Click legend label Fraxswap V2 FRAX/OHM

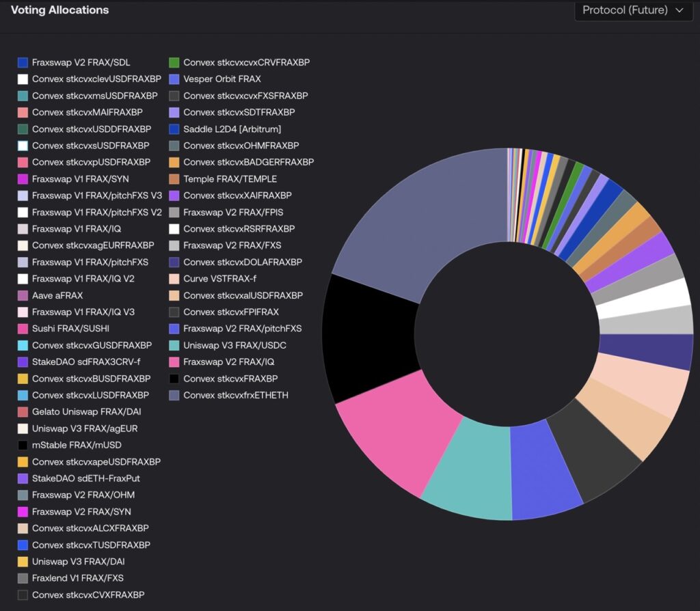tap(83, 495)
